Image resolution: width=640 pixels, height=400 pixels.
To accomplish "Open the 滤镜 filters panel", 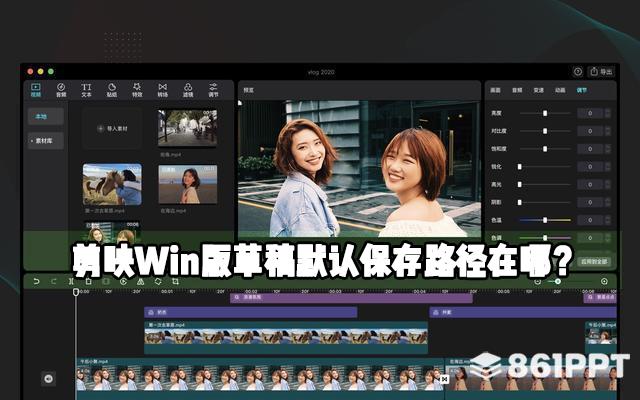I will 188,90.
